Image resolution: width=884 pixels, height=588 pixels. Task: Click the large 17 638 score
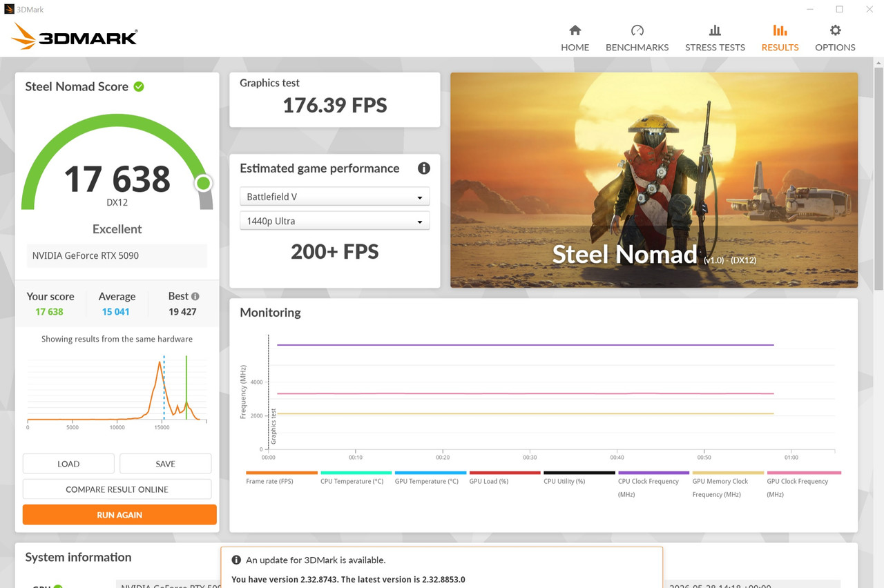click(x=117, y=179)
